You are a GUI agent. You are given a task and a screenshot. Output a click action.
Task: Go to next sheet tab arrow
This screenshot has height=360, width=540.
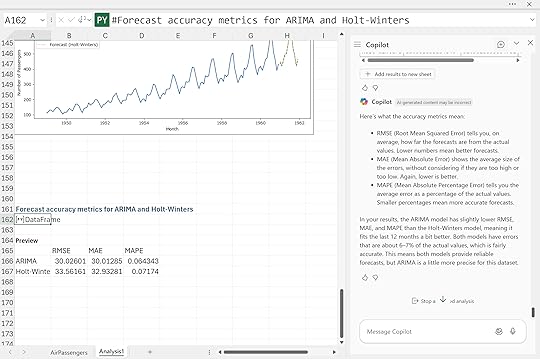(x=24, y=352)
